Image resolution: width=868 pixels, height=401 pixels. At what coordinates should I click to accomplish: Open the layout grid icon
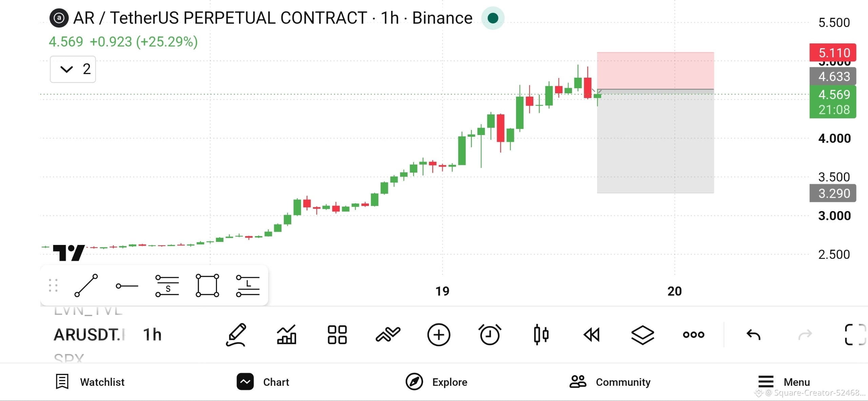pyautogui.click(x=337, y=335)
